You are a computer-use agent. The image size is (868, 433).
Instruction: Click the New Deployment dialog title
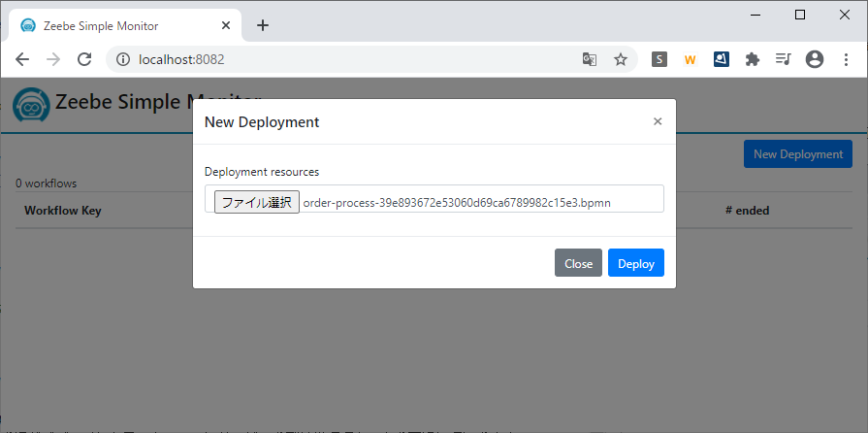point(262,122)
